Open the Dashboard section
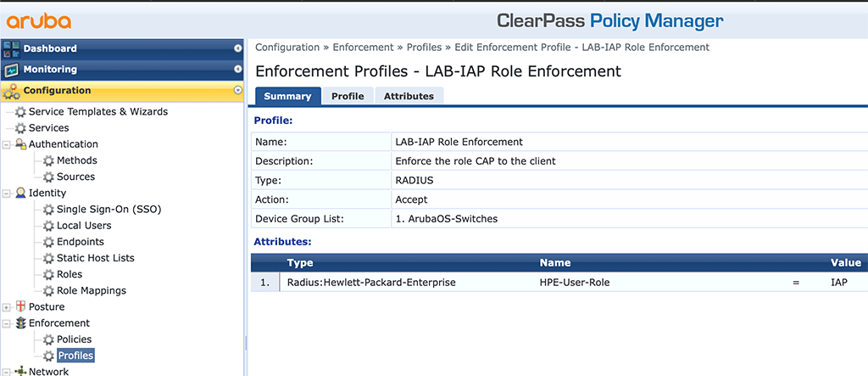Viewport: 868px width, 376px height. pyautogui.click(x=123, y=48)
